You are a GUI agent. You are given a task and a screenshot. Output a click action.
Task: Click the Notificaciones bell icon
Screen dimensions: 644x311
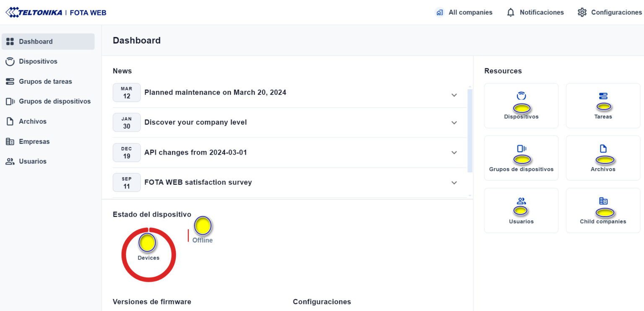pyautogui.click(x=511, y=12)
